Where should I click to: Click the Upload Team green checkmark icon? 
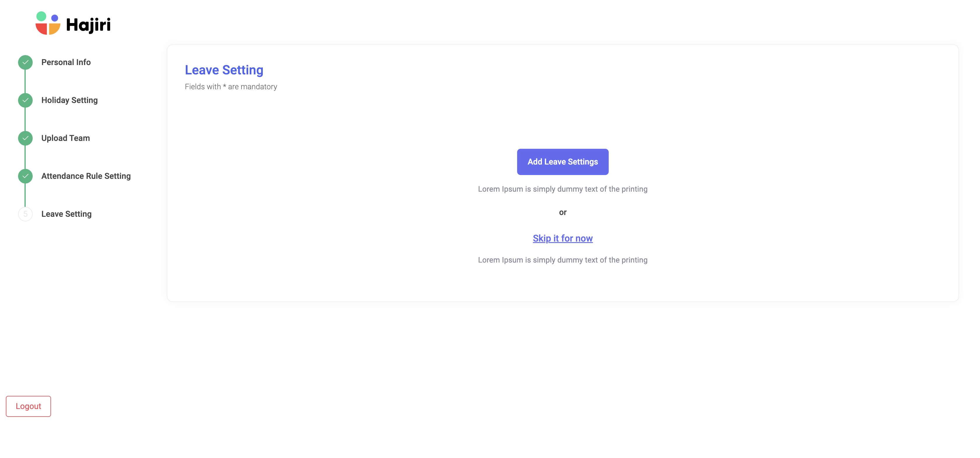pos(25,138)
